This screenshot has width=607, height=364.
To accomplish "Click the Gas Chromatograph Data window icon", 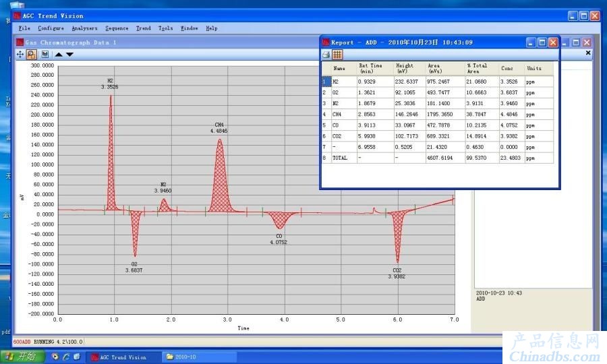I will click(x=20, y=42).
